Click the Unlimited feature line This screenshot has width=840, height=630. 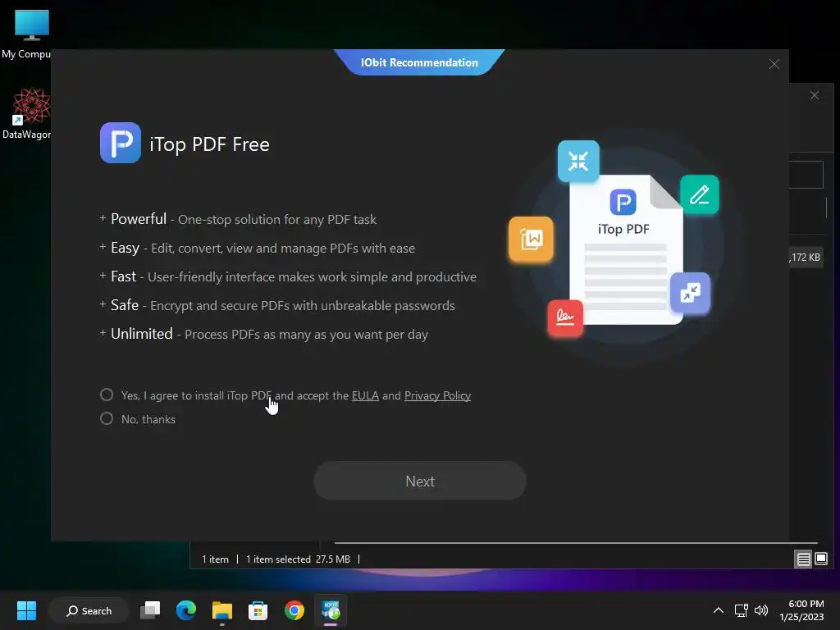(x=264, y=334)
